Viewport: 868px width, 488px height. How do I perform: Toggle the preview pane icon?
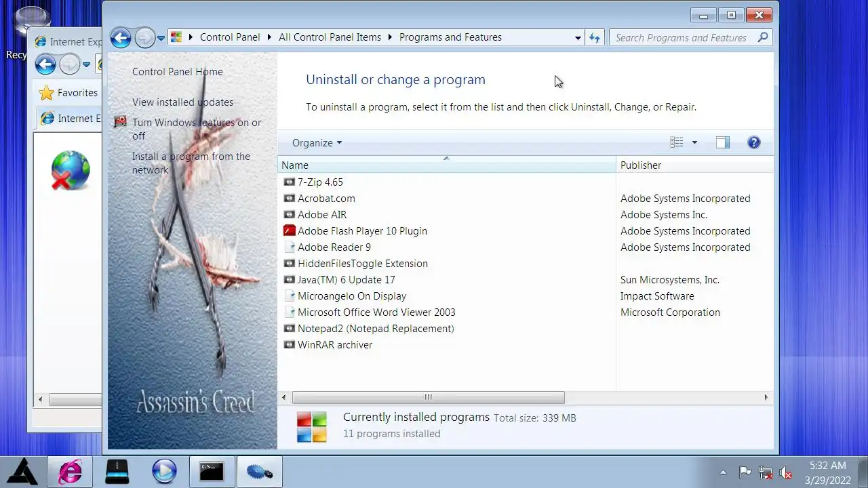723,142
